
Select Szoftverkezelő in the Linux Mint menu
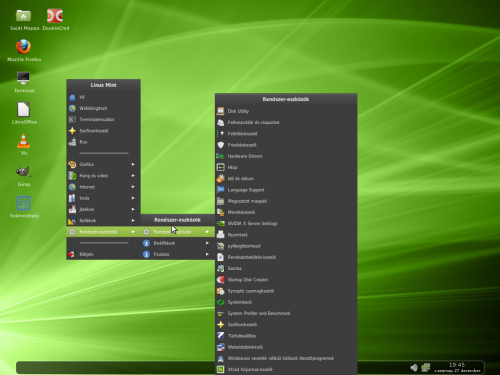pyautogui.click(x=103, y=131)
